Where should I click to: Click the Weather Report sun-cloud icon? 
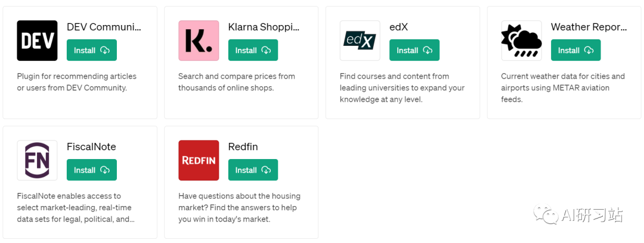[522, 40]
